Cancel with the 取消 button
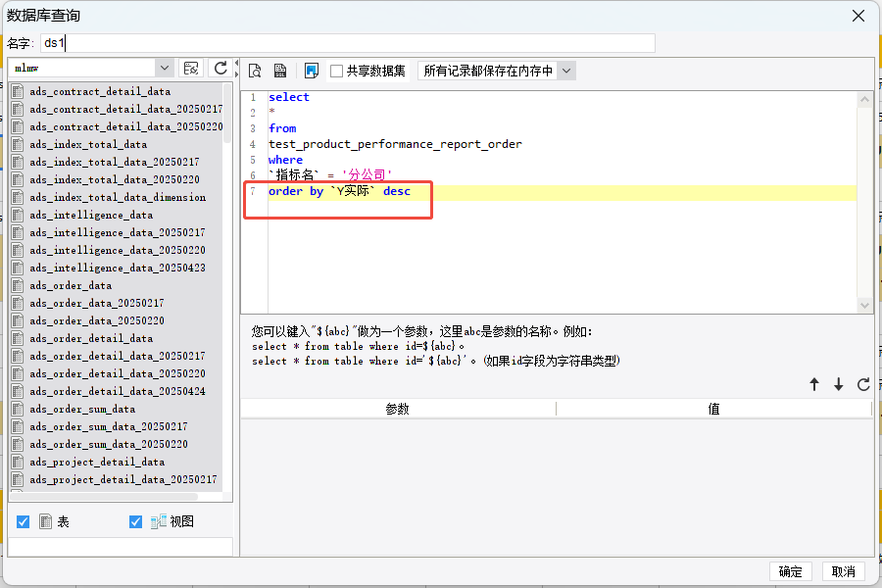 [843, 571]
